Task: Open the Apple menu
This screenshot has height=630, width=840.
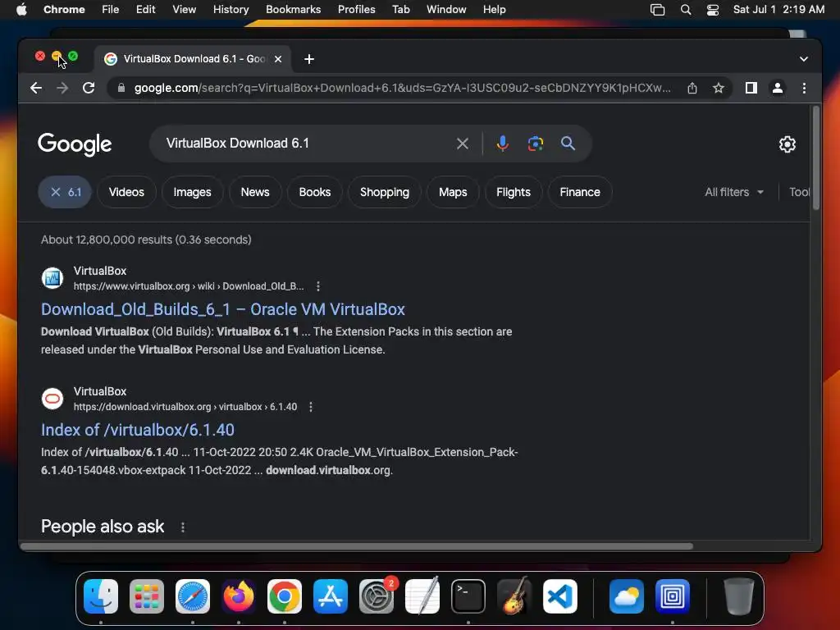Action: click(22, 10)
